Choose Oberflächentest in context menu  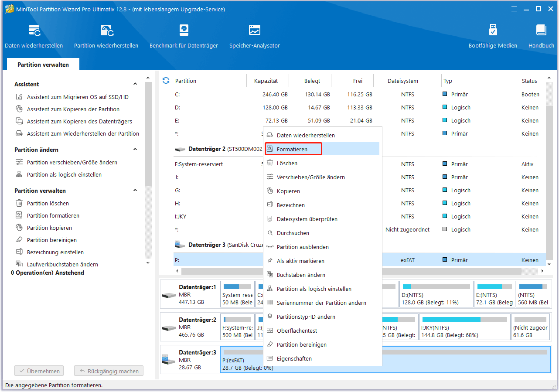(x=323, y=331)
